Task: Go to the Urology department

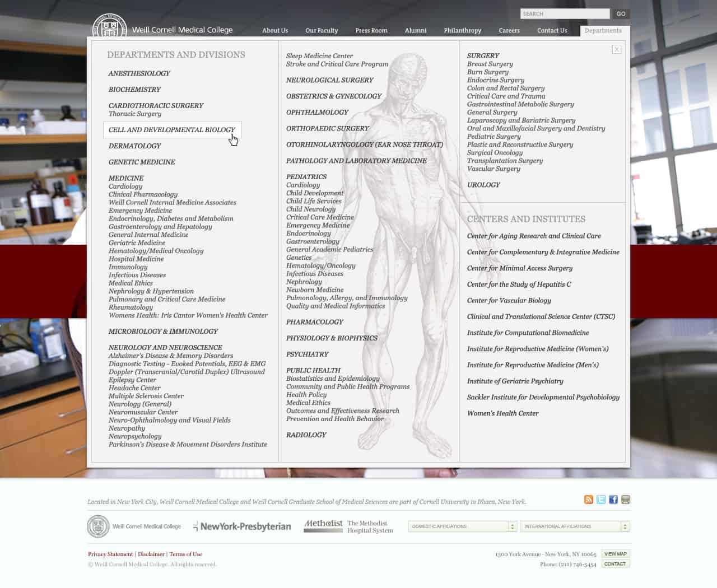Action: (x=483, y=185)
